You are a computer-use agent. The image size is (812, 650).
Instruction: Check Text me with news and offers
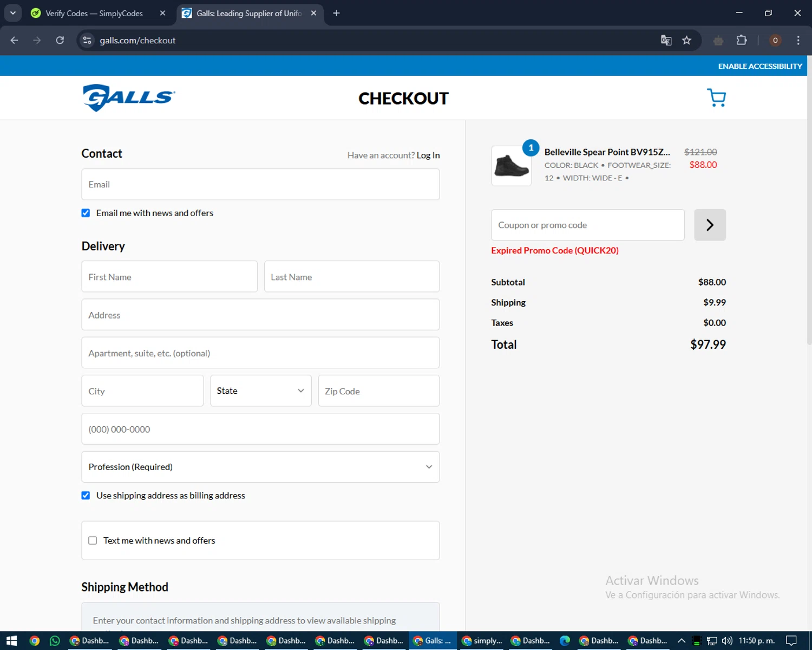coord(93,541)
